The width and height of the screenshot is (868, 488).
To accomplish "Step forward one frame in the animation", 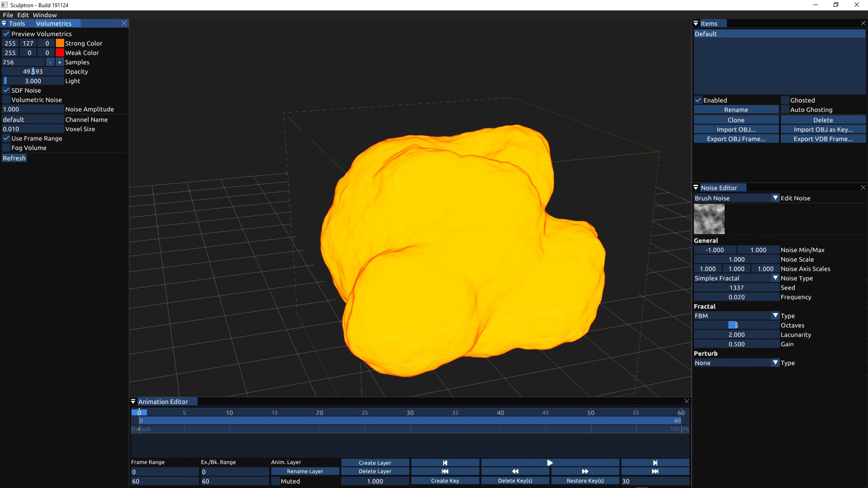I will pyautogui.click(x=655, y=463).
